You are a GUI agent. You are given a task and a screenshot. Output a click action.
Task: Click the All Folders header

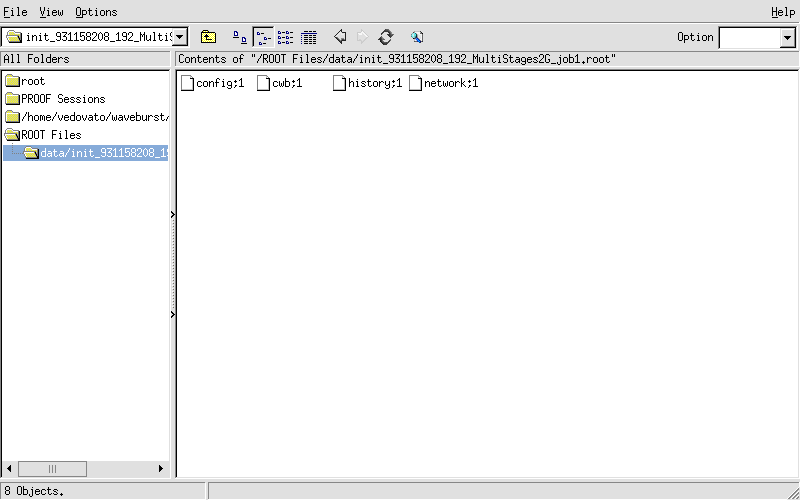[x=85, y=59]
